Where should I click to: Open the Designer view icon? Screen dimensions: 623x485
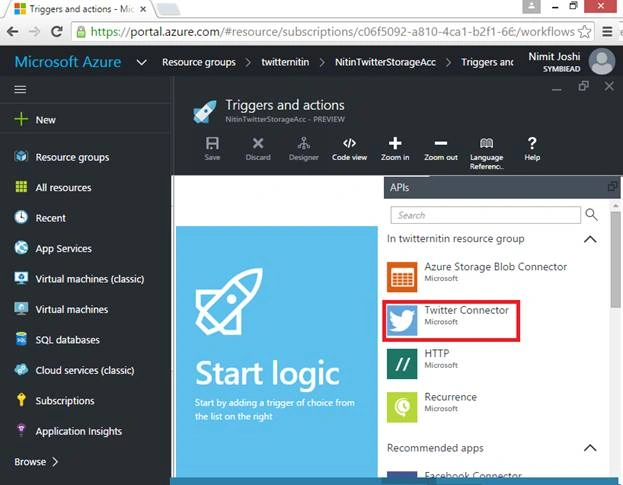coord(304,143)
